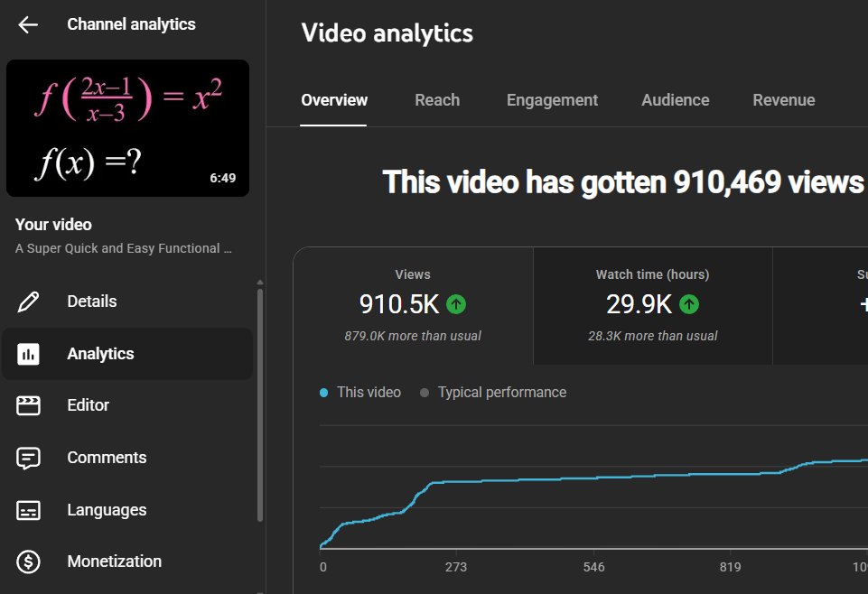Click the green growth arrow beside Views
Screen dimensions: 868x594
pyautogui.click(x=456, y=304)
